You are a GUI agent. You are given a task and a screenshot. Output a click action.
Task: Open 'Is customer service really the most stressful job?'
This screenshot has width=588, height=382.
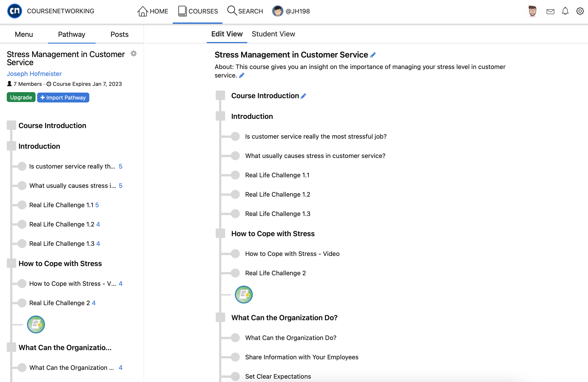tap(316, 136)
